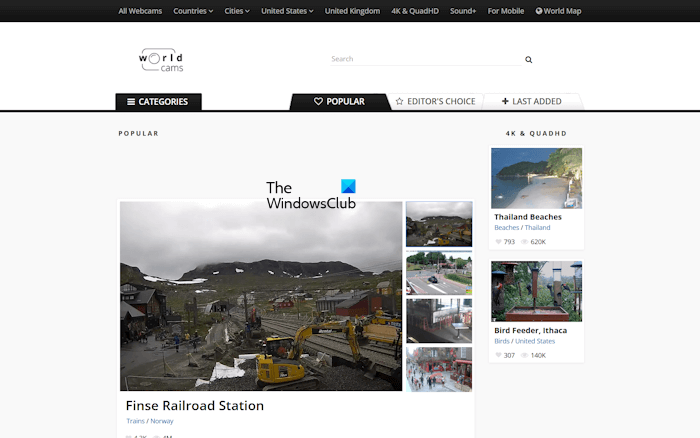This screenshot has width=700, height=438.
Task: Select the Popular tab
Action: pyautogui.click(x=339, y=101)
